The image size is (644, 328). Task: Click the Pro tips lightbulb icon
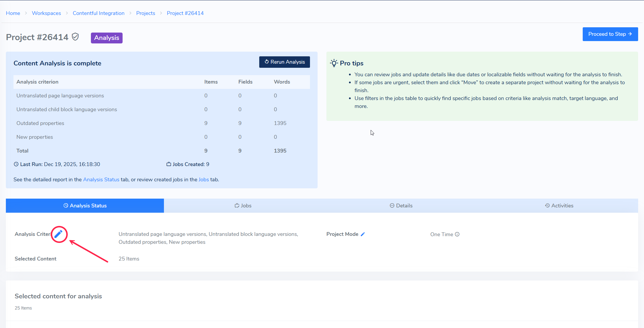coord(334,63)
